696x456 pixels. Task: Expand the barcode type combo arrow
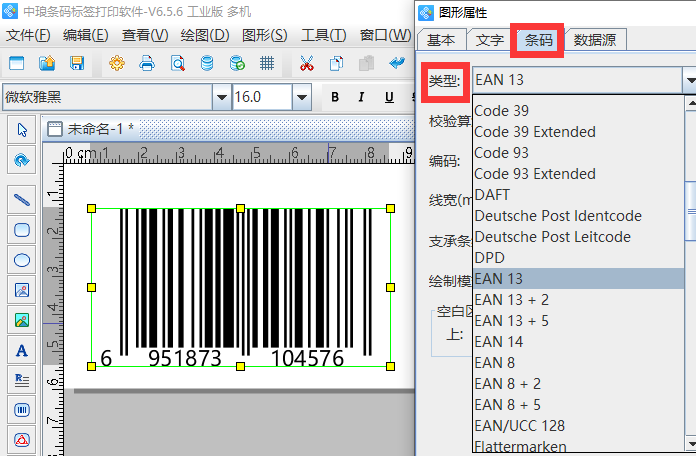[689, 80]
